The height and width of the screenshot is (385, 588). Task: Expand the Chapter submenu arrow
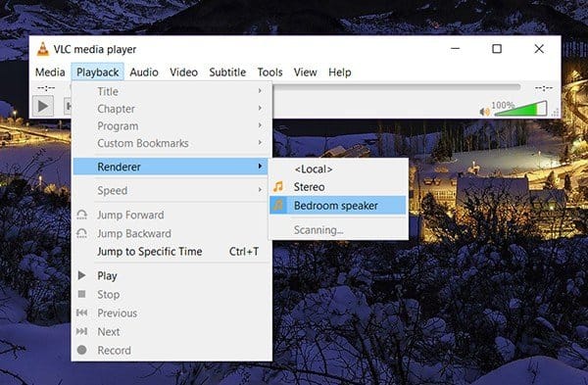point(260,109)
